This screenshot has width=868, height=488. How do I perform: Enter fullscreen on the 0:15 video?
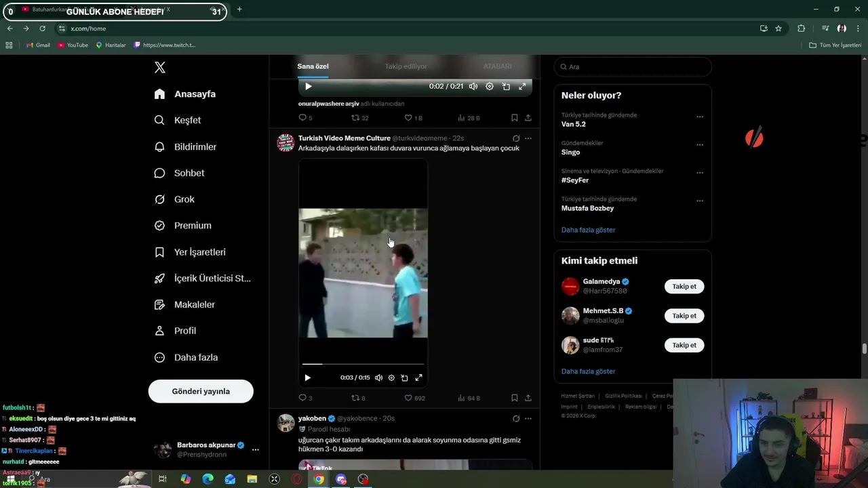click(418, 378)
